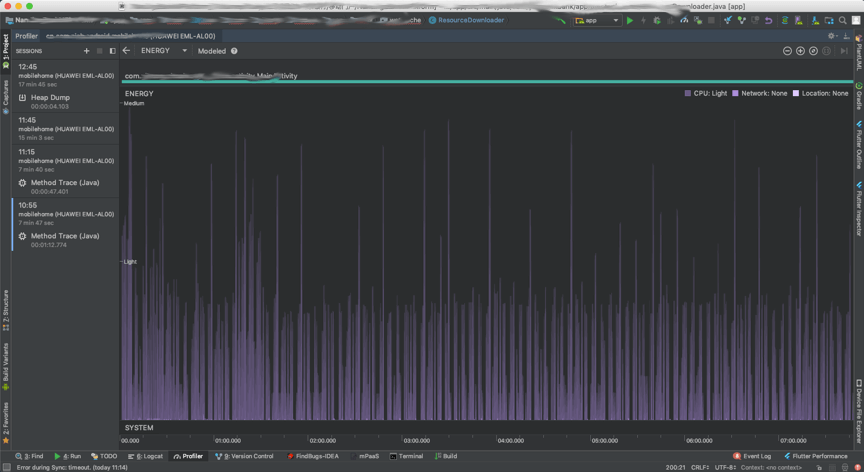Viewport: 864px width, 472px height.
Task: Click the CPU: Light legend swatch
Action: tap(688, 94)
